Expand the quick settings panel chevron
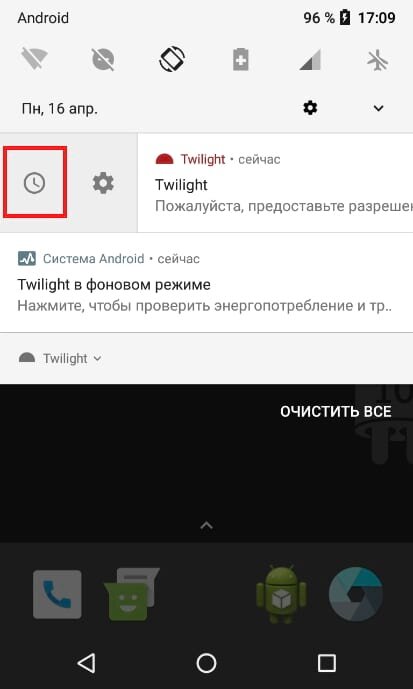Image resolution: width=413 pixels, height=689 pixels. [378, 108]
